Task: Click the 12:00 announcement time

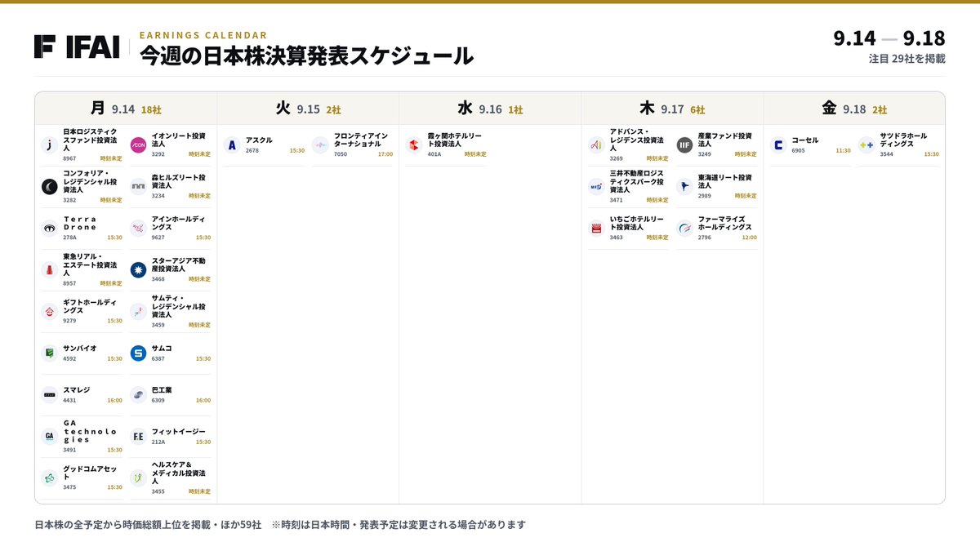Action: pos(749,238)
